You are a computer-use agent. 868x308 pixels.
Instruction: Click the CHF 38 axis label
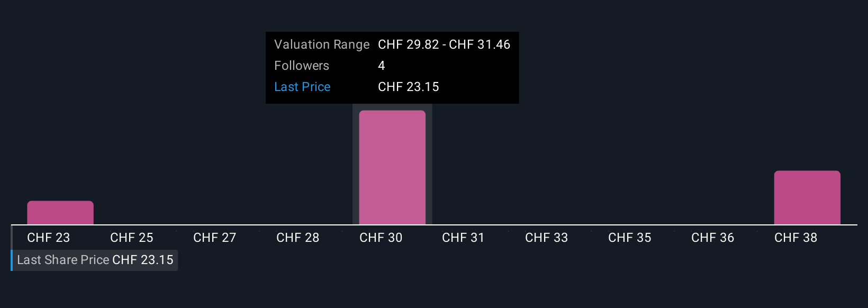[796, 238]
